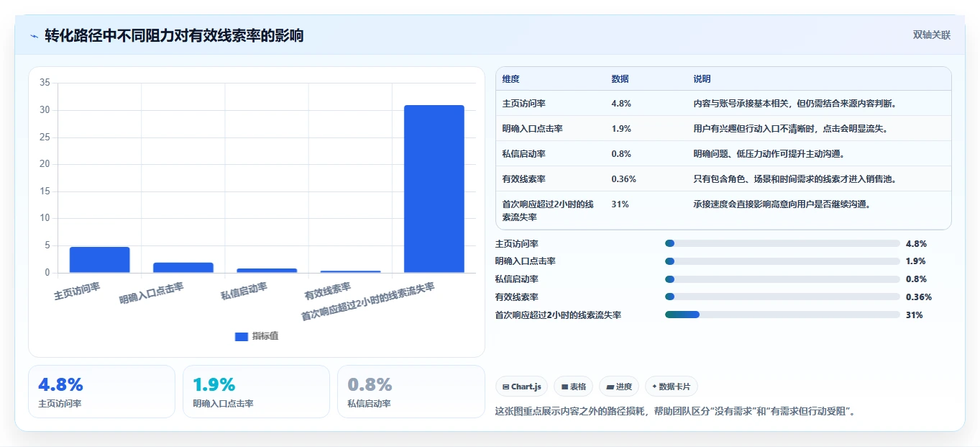
Task: Open the 0.8% 私信启动率 data card
Action: click(x=411, y=392)
